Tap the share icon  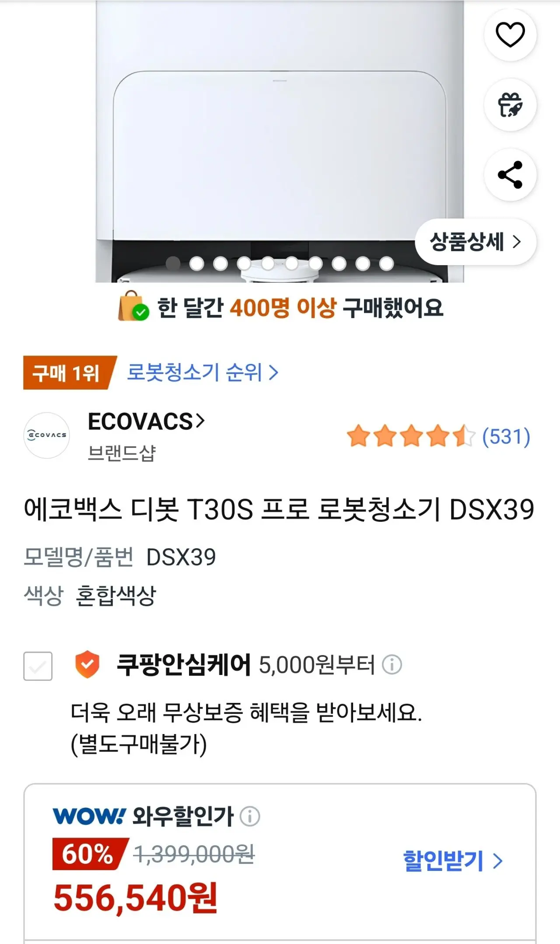pyautogui.click(x=510, y=175)
